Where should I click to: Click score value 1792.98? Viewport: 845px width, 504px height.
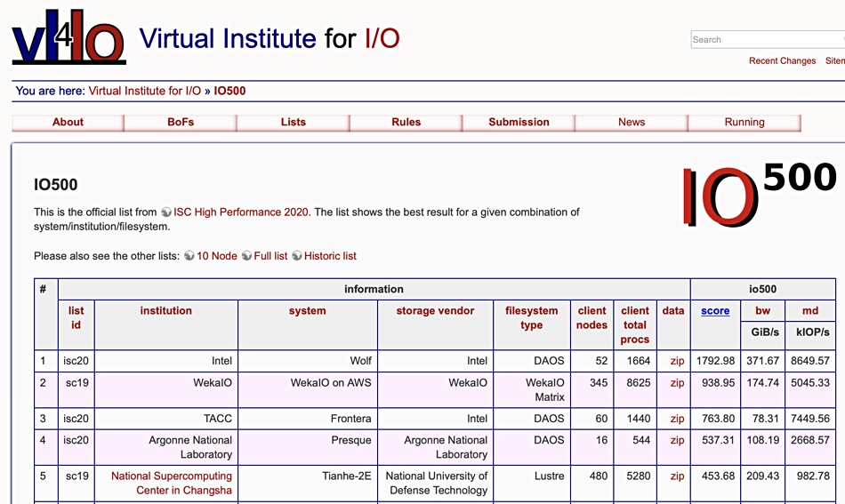pyautogui.click(x=715, y=361)
